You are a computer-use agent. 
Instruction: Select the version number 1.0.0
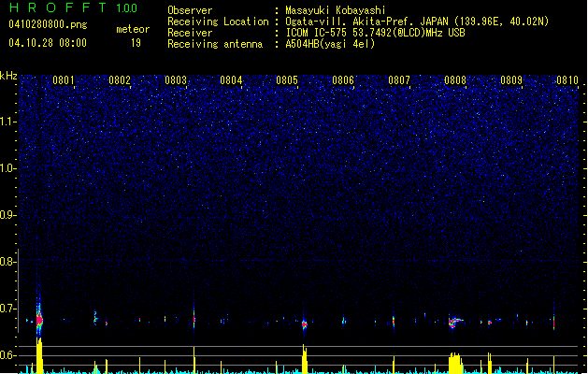(x=127, y=8)
